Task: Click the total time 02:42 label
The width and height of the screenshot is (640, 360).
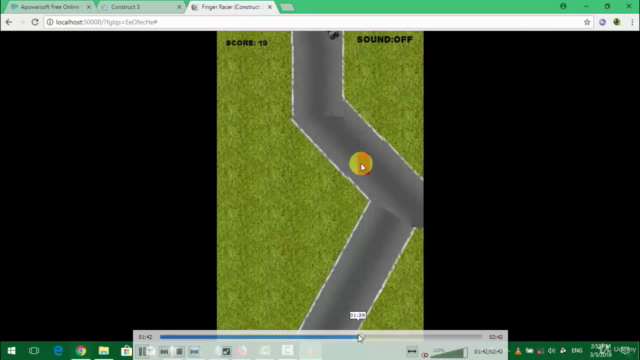Action: point(496,337)
